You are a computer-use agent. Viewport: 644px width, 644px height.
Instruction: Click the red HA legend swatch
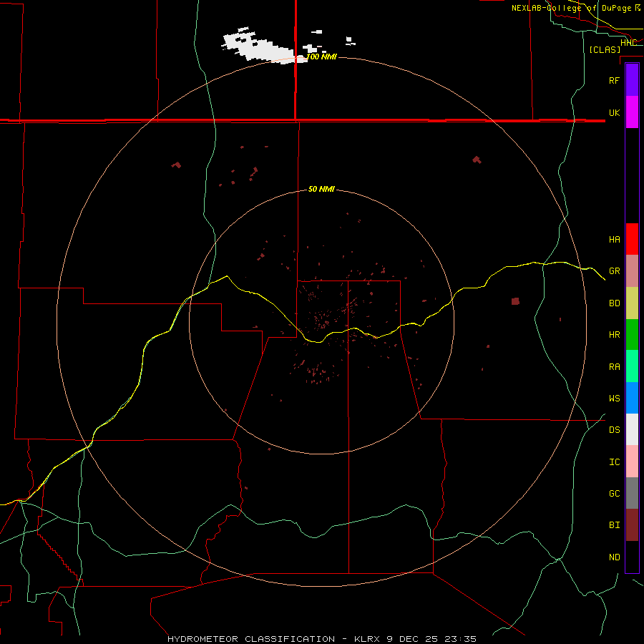coord(632,239)
